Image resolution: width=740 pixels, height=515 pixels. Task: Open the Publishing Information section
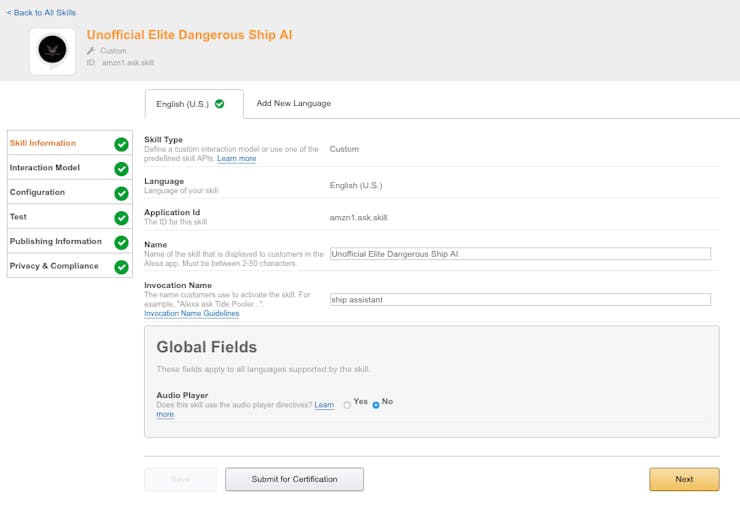(70, 241)
